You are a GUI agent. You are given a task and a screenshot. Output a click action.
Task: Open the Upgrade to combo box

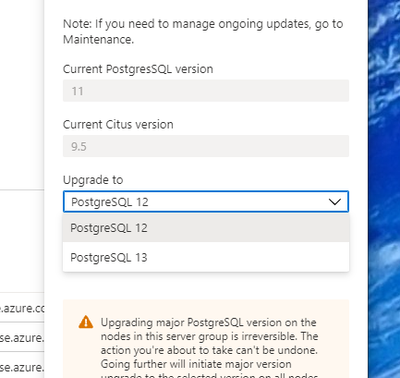pos(206,202)
